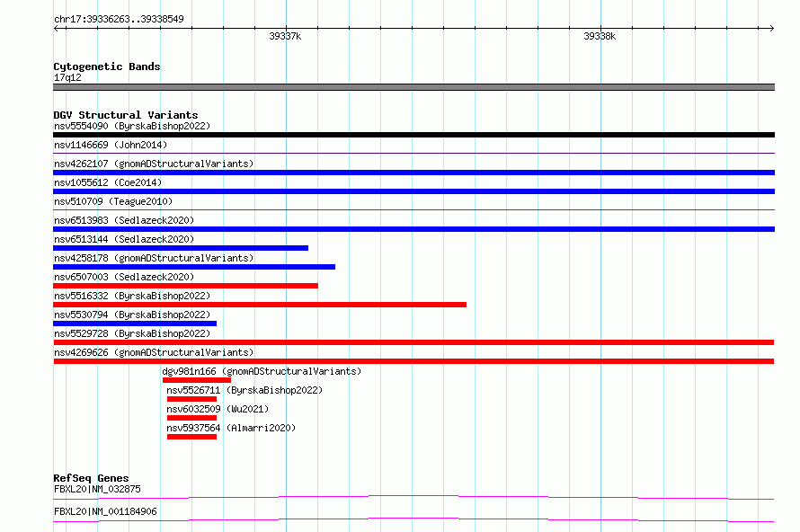Click the nsv5516332 (ByrskaBishop2022) label

(132, 296)
